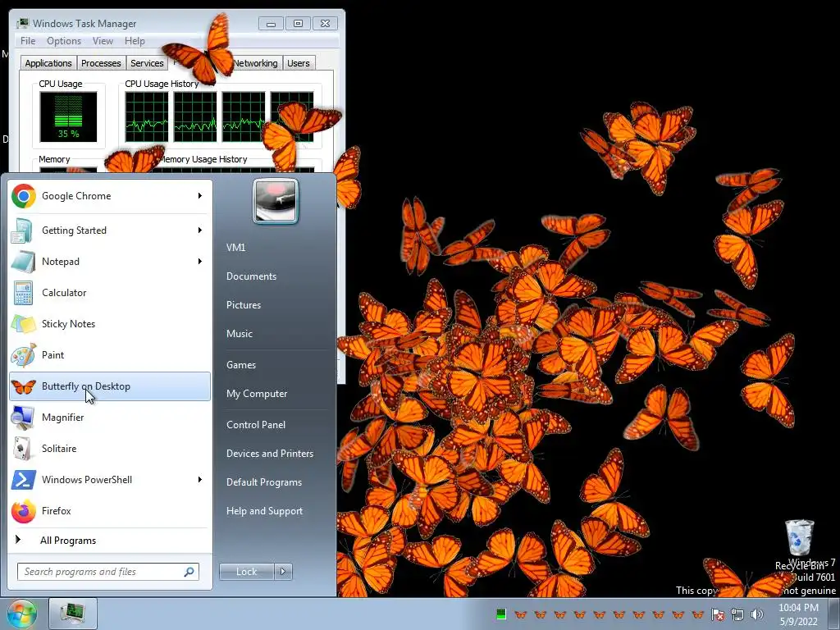Select Task Manager taskbar button
Screen dimensions: 840x630
[73, 614]
